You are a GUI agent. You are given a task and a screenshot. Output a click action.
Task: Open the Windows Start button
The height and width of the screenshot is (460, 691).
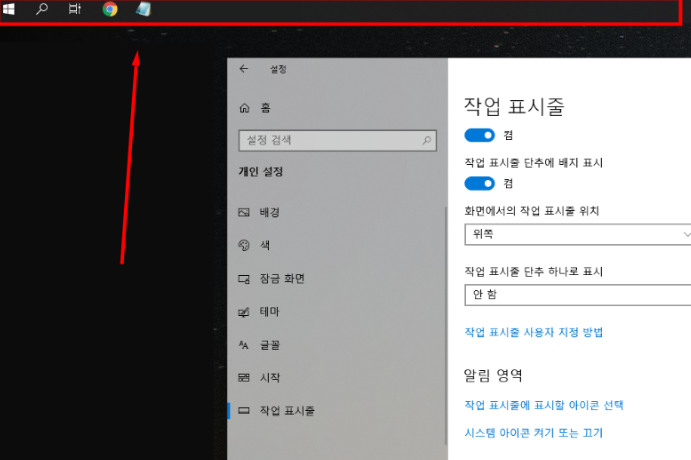tap(8, 9)
